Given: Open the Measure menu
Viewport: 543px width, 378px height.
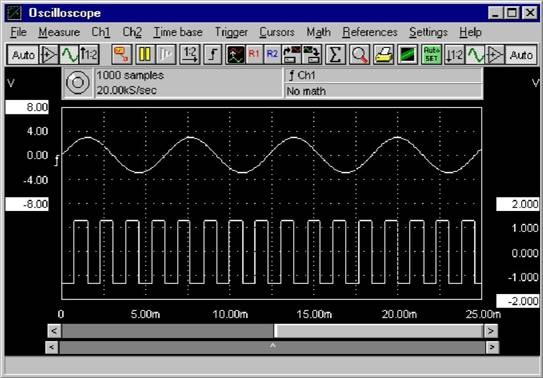Looking at the screenshot, I should [x=59, y=32].
